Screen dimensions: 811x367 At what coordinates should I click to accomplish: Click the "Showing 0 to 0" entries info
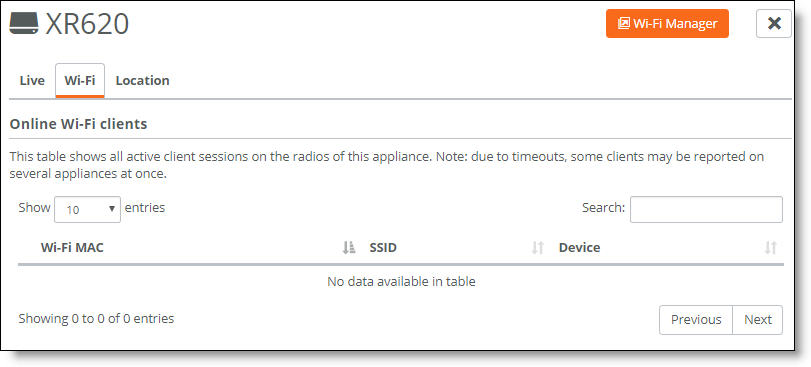pos(96,319)
